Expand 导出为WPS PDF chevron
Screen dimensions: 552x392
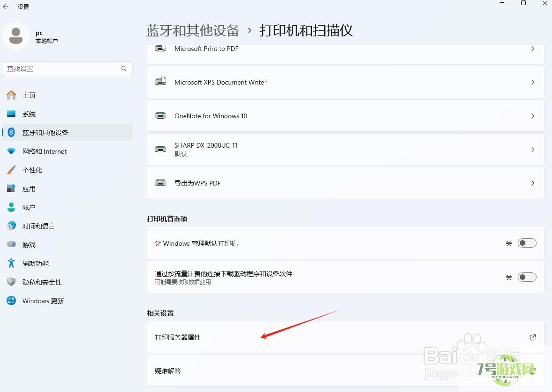(x=533, y=183)
